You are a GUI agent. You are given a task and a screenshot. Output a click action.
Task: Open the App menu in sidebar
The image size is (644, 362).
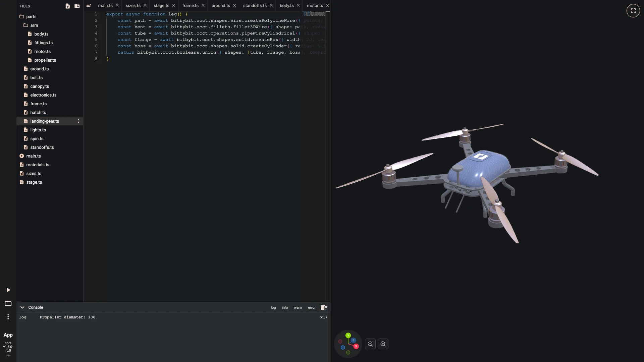pyautogui.click(x=8, y=335)
